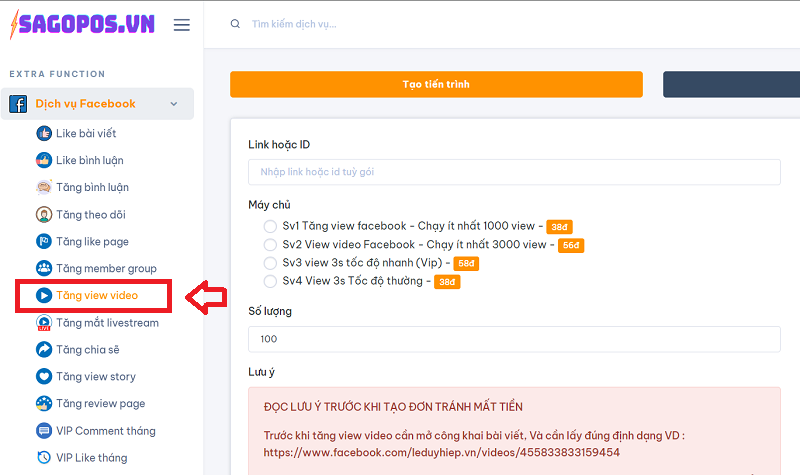This screenshot has height=475, width=800.
Task: Click the Tăng theo dõi avatar icon
Action: pos(44,214)
